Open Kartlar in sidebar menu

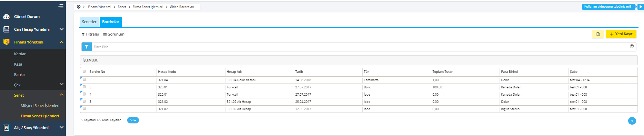pos(20,54)
